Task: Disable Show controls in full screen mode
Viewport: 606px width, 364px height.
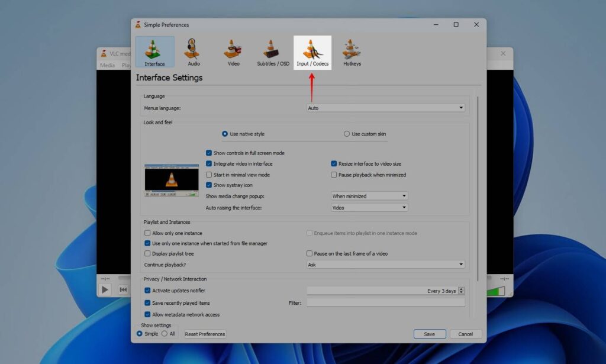Action: pos(209,153)
